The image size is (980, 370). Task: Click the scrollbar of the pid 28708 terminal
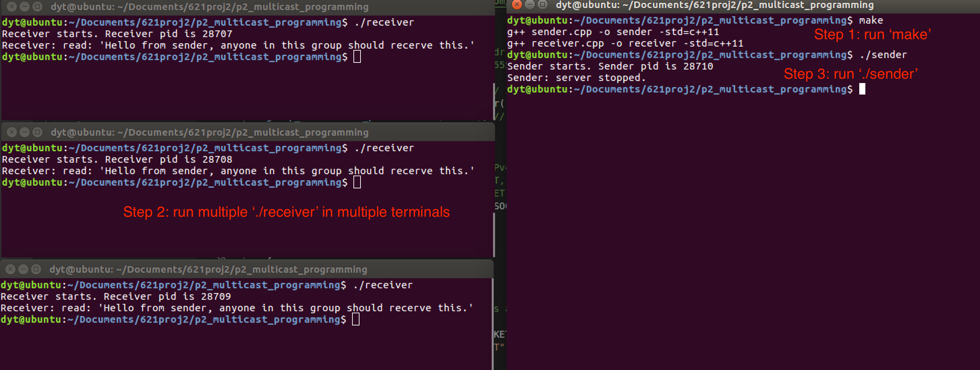(494, 235)
